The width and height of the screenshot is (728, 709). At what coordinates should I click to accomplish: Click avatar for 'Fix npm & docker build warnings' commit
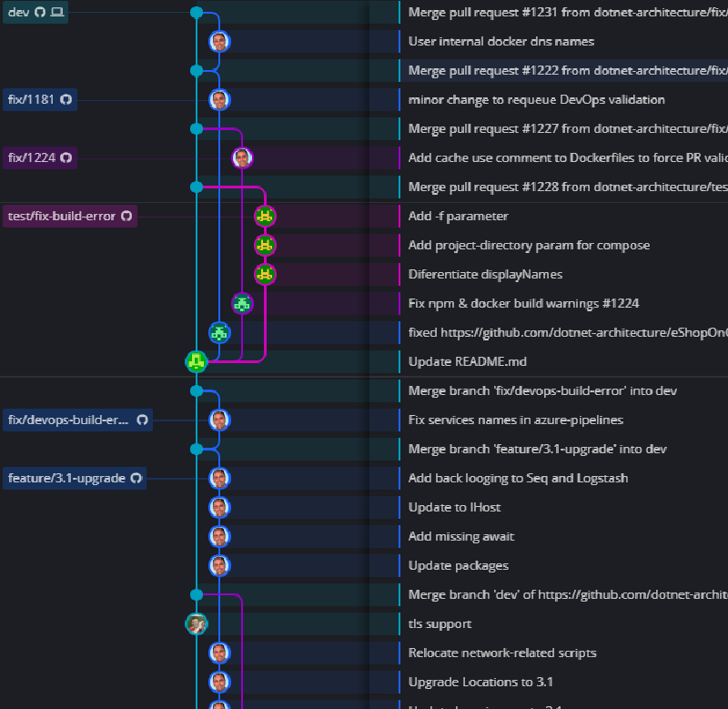(x=242, y=304)
